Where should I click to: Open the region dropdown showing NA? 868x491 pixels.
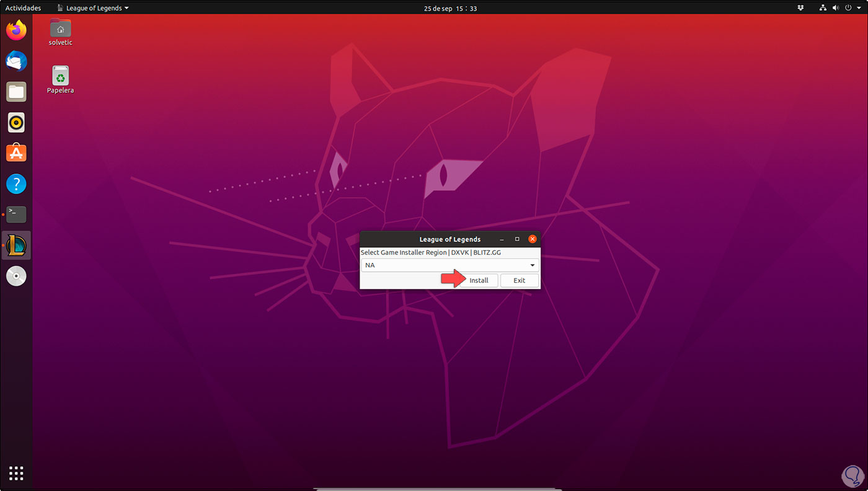(x=450, y=265)
